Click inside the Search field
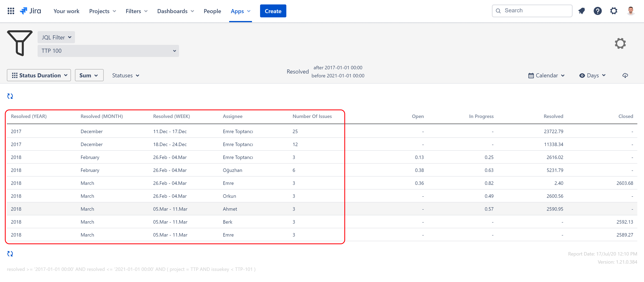 point(532,11)
